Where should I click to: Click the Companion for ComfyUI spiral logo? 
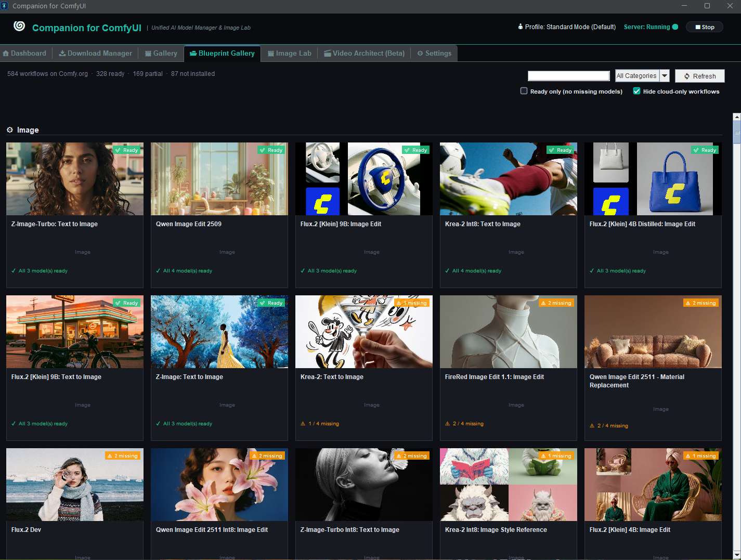pos(19,26)
